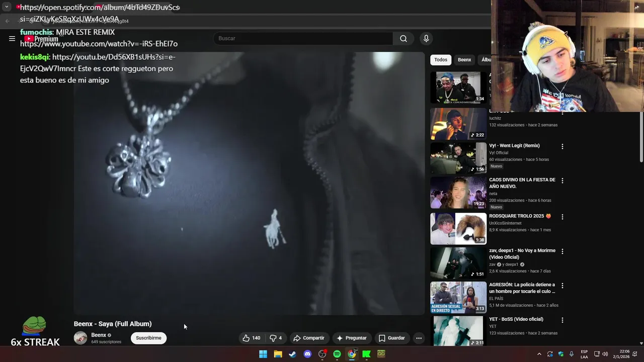This screenshot has width=644, height=362.
Task: Click the video player area
Action: 249,184
